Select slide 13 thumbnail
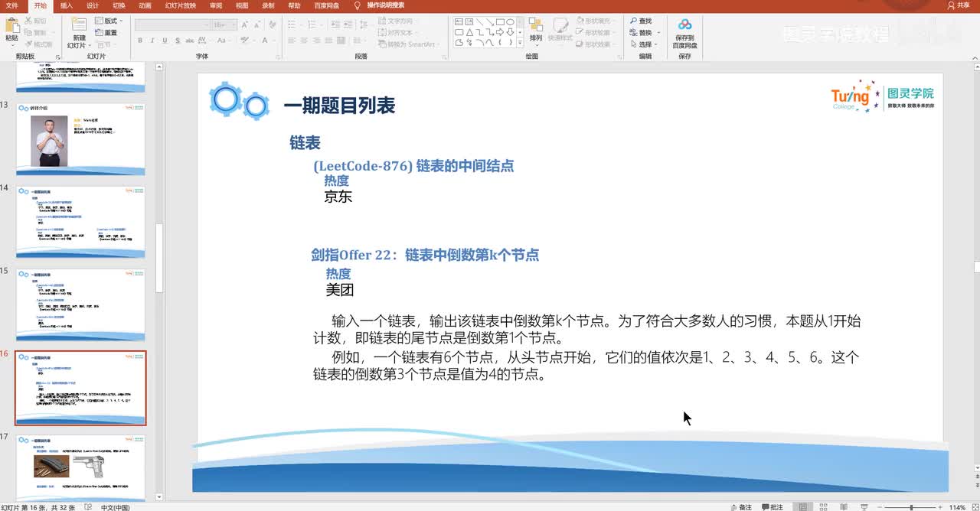980x511 pixels. (x=80, y=138)
